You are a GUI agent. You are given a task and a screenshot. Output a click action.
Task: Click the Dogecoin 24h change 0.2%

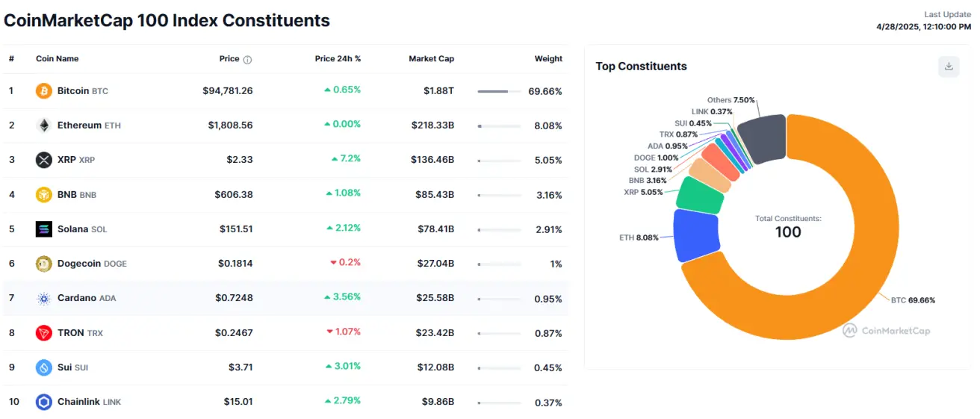click(346, 263)
